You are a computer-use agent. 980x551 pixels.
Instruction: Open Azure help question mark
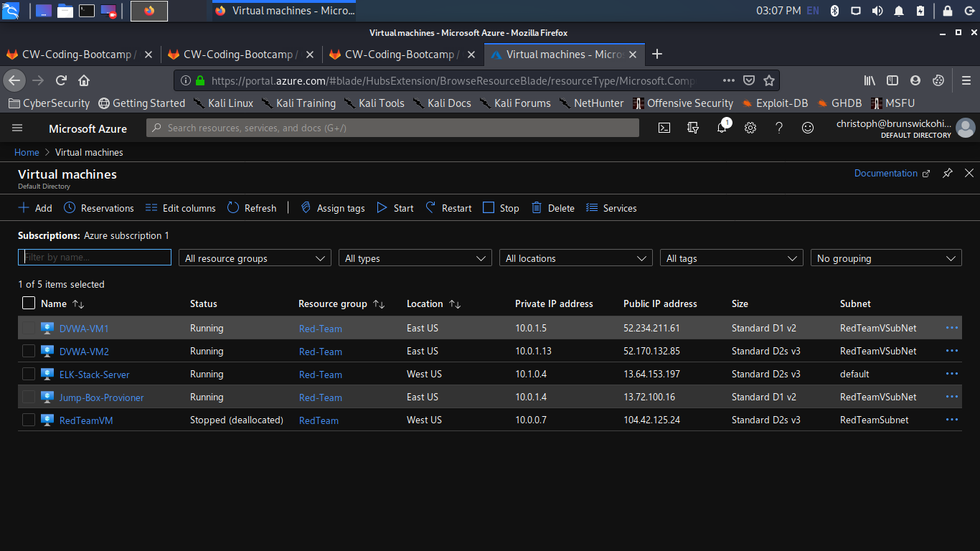[779, 128]
